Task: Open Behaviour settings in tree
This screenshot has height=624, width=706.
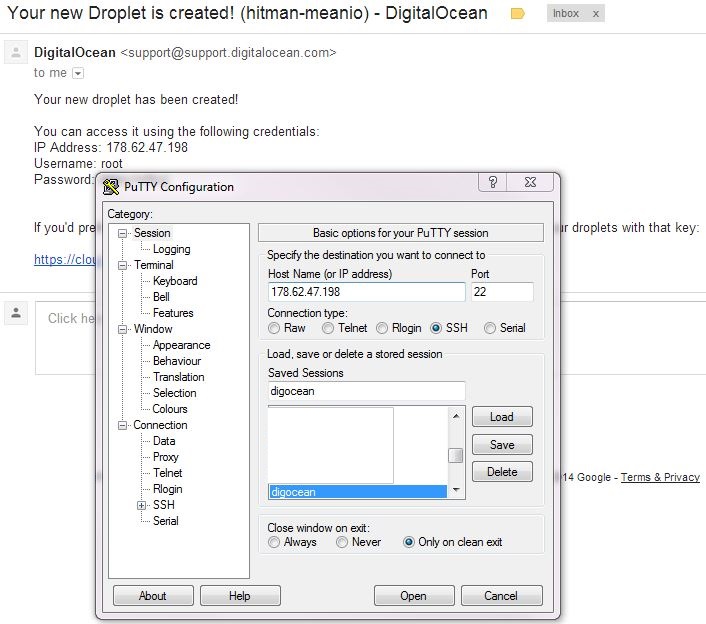Action: point(177,361)
